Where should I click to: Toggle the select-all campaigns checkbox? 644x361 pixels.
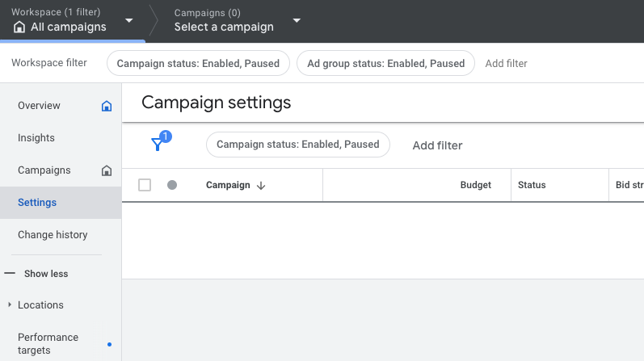coord(145,185)
